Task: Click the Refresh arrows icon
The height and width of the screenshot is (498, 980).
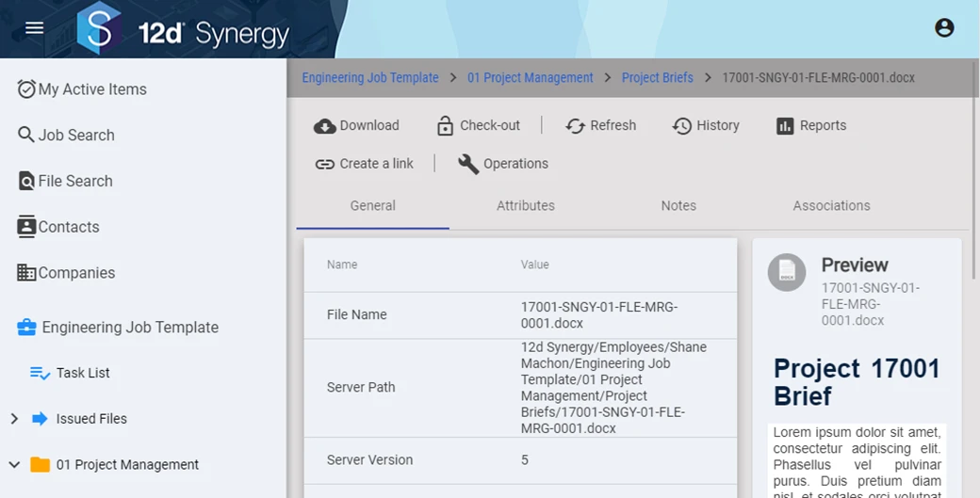Action: (575, 126)
